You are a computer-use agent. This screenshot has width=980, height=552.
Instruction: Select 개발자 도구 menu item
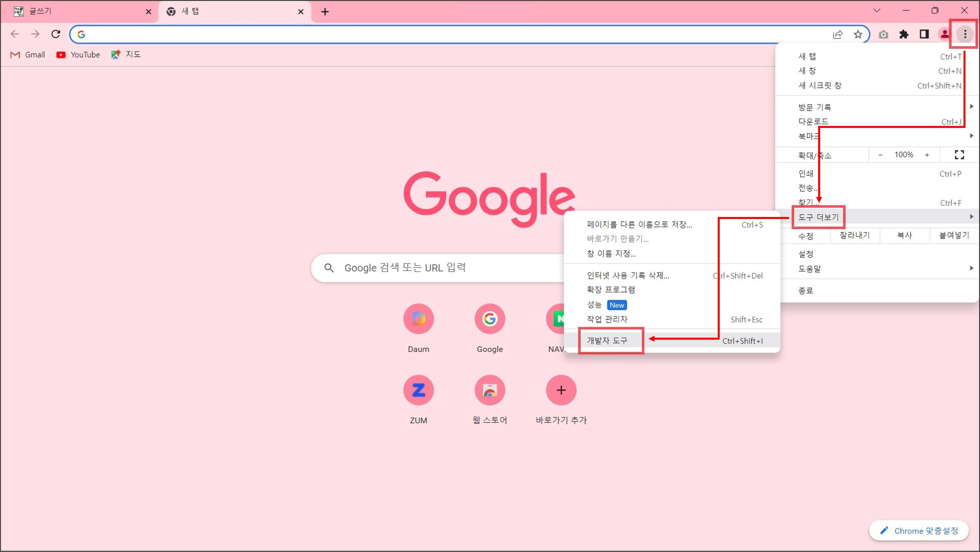(608, 341)
